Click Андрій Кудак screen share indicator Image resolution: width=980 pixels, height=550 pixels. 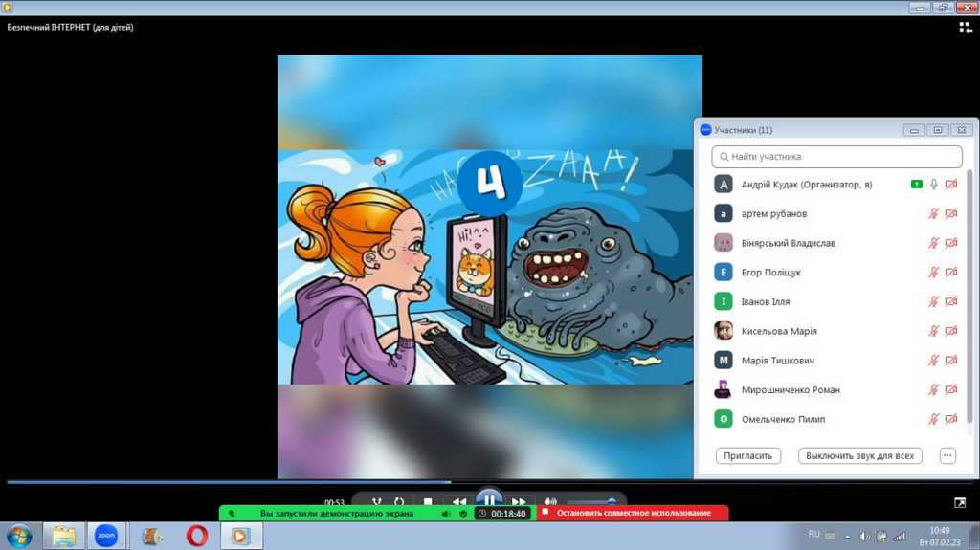pos(916,185)
